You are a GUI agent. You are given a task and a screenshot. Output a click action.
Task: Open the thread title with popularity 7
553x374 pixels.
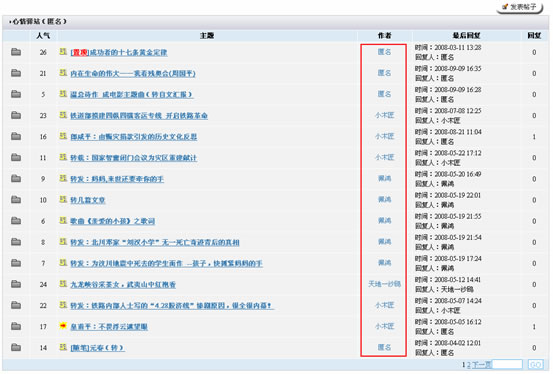pyautogui.click(x=166, y=264)
